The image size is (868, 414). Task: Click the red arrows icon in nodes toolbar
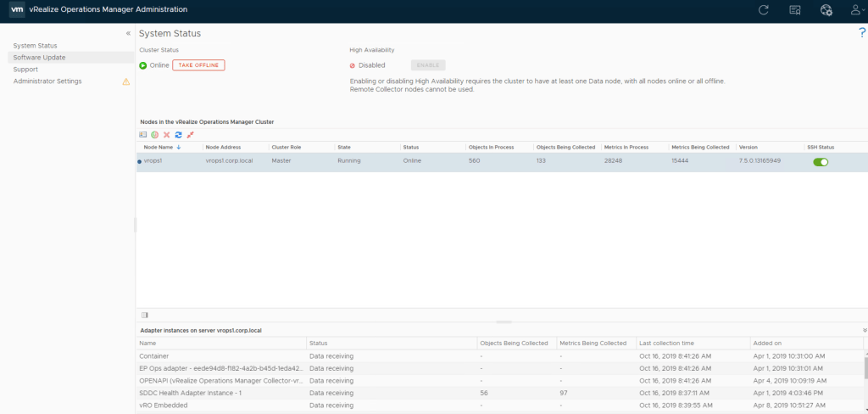[x=191, y=135]
